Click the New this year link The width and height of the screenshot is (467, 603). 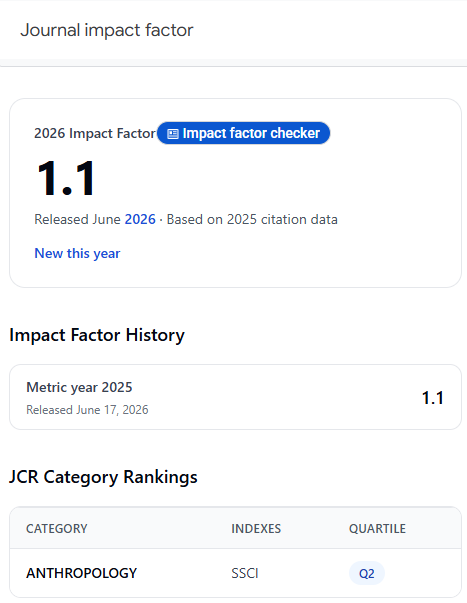77,253
